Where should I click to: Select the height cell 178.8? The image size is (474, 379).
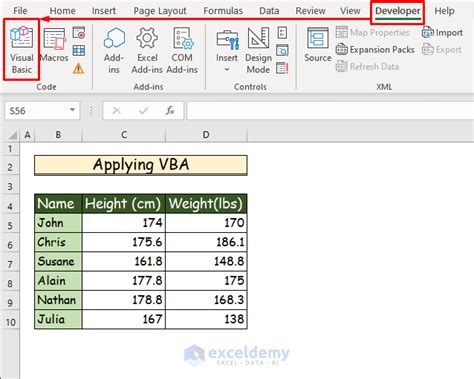tap(124, 300)
